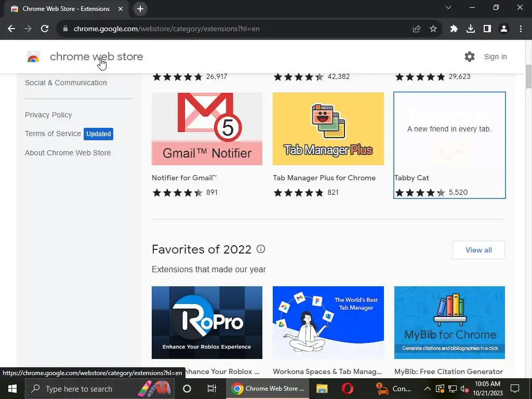Open MyBib for Chrome thumbnail
The height and width of the screenshot is (399, 532).
(x=449, y=322)
